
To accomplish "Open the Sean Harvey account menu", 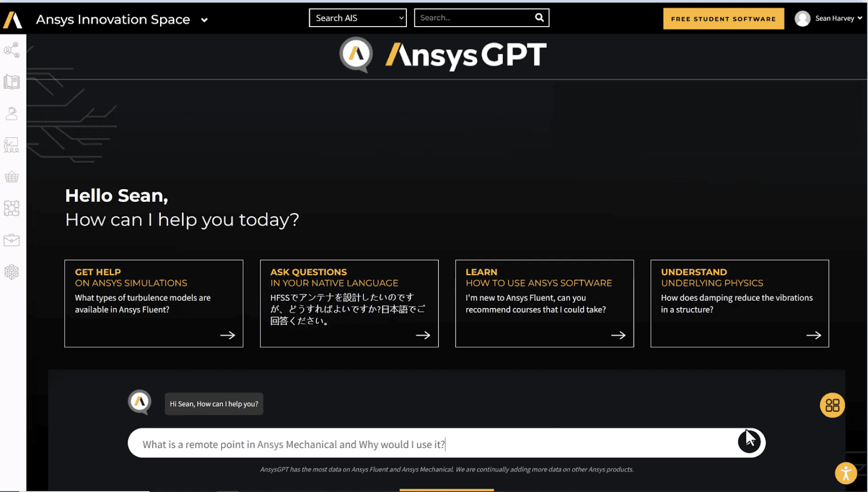I will [838, 18].
